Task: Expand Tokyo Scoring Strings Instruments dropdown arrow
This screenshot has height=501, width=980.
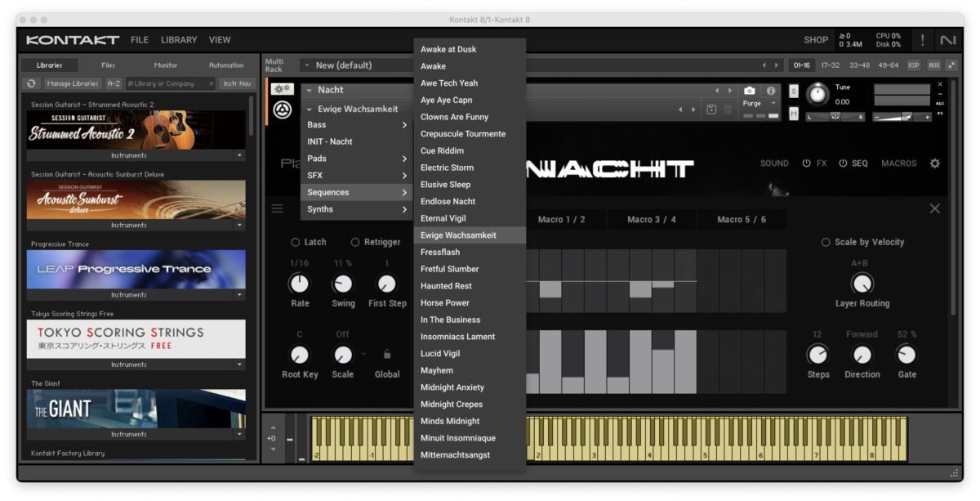Action: click(239, 365)
